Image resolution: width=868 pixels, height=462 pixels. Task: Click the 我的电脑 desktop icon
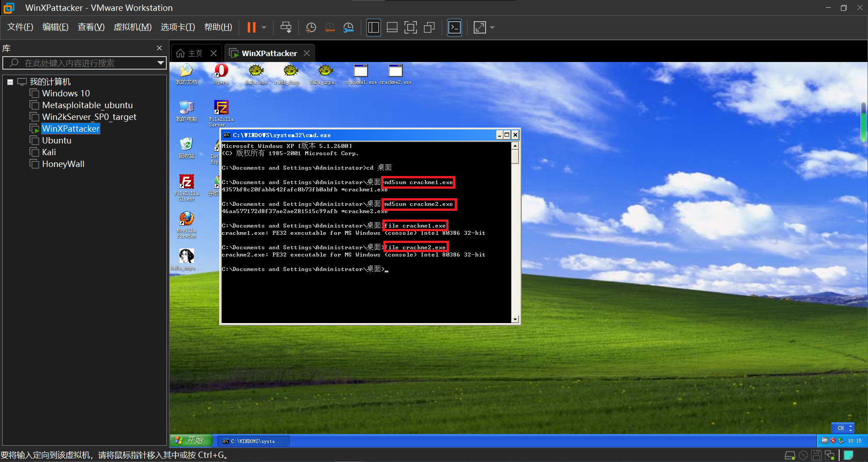point(186,111)
